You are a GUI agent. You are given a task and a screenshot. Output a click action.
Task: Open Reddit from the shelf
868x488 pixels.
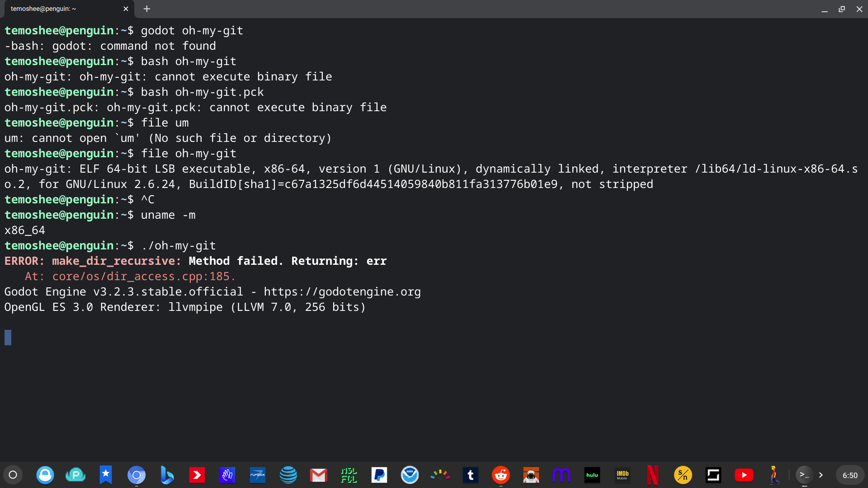coord(500,475)
